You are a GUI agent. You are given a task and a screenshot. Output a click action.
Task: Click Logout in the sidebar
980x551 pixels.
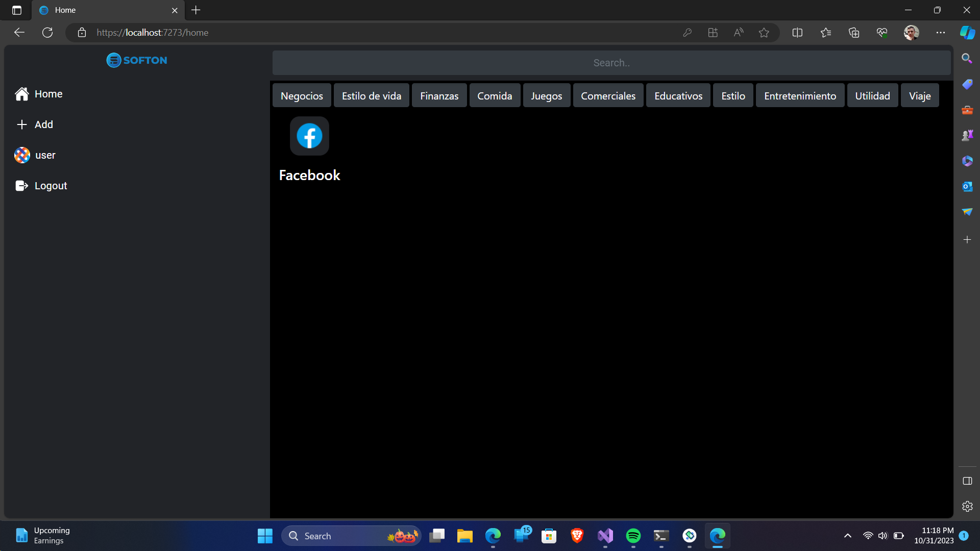[41, 186]
